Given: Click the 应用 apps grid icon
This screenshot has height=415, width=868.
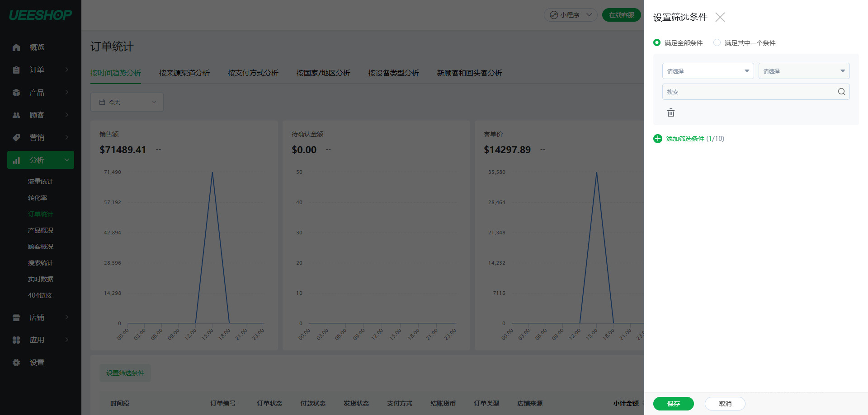Looking at the screenshot, I should (x=16, y=340).
